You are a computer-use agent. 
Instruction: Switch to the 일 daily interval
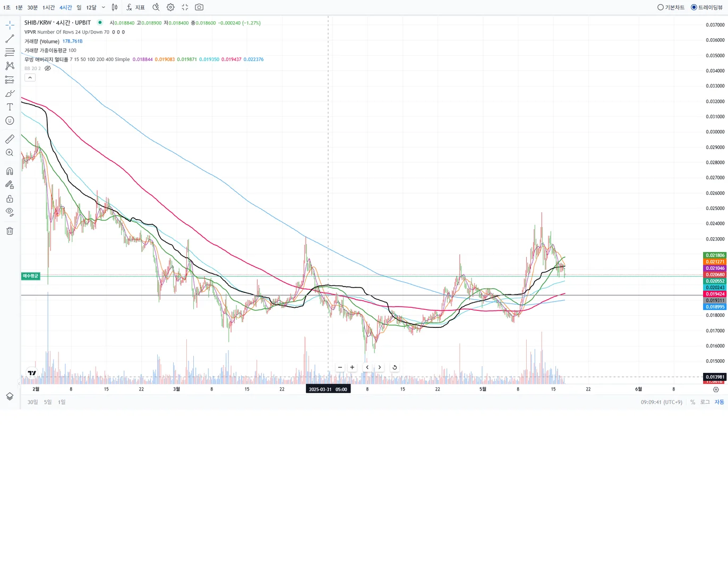pyautogui.click(x=79, y=7)
